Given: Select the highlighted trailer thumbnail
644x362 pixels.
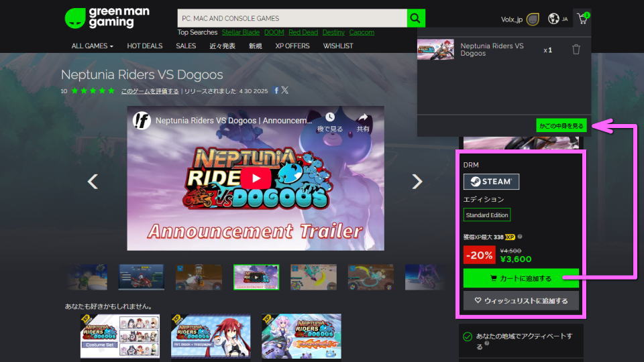Looking at the screenshot, I should pyautogui.click(x=256, y=277).
